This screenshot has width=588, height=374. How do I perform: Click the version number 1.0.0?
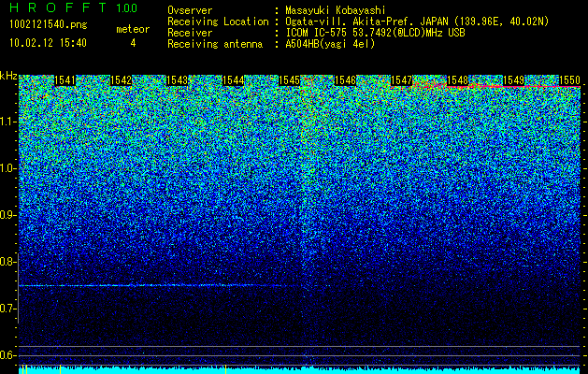[x=126, y=7]
